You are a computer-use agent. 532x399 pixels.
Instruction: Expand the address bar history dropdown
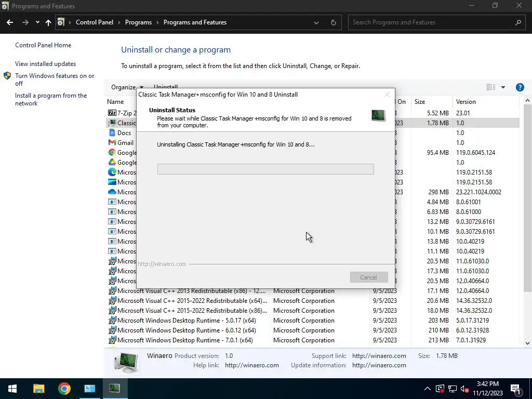point(316,22)
